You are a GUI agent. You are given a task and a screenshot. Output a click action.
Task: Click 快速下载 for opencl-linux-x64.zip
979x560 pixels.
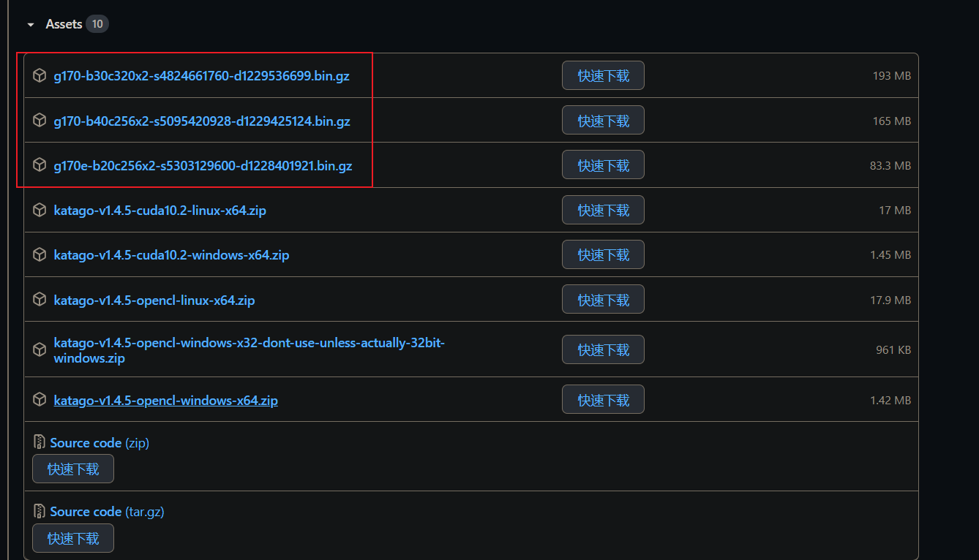(x=603, y=299)
